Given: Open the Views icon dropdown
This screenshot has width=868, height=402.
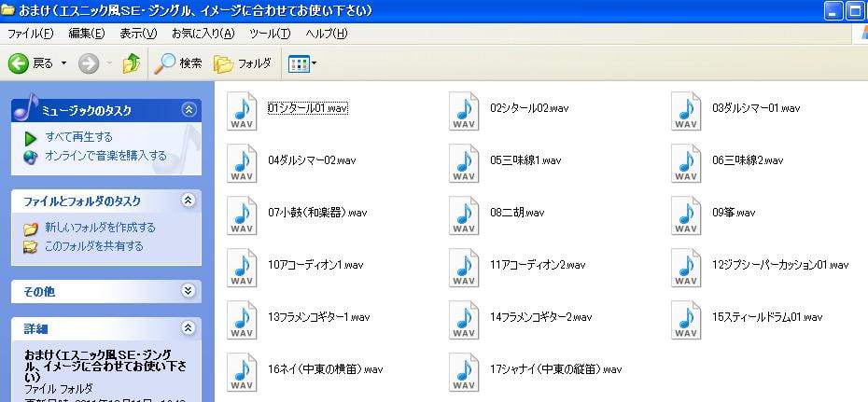Looking at the screenshot, I should pyautogui.click(x=302, y=63).
